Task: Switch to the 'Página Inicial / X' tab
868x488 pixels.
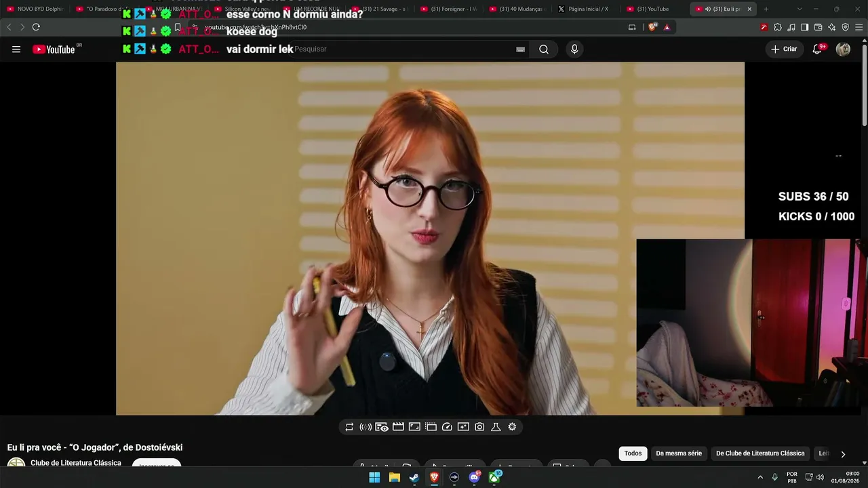Action: [587, 9]
